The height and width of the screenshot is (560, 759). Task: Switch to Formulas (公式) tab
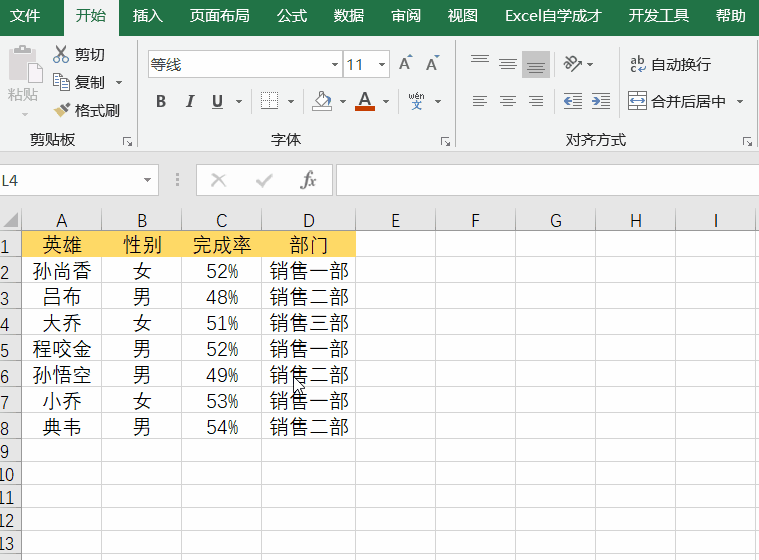pos(292,16)
